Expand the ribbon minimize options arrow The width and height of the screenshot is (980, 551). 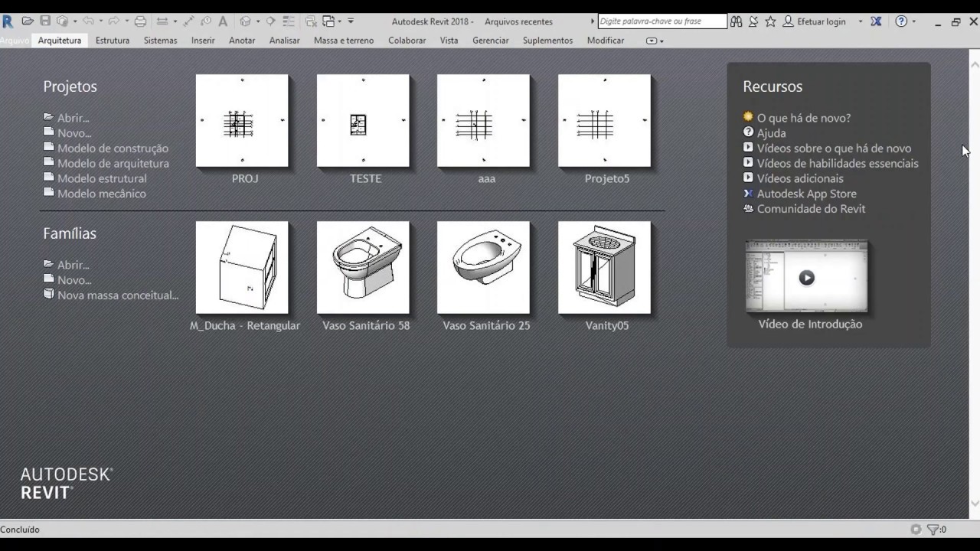(x=661, y=41)
